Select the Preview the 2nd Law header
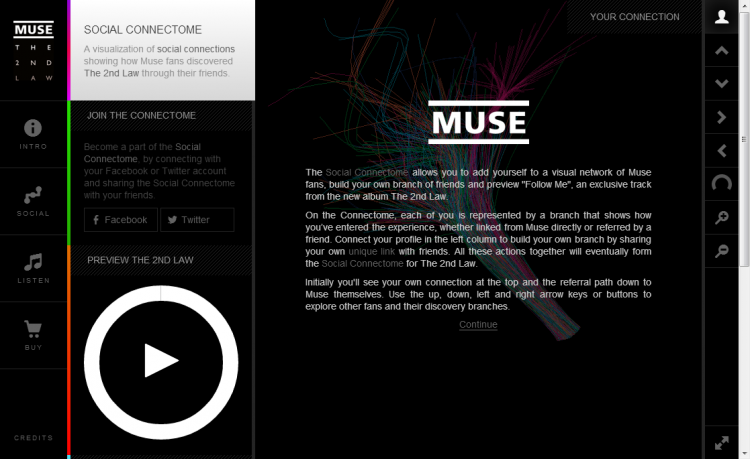750x459 pixels. 161,260
